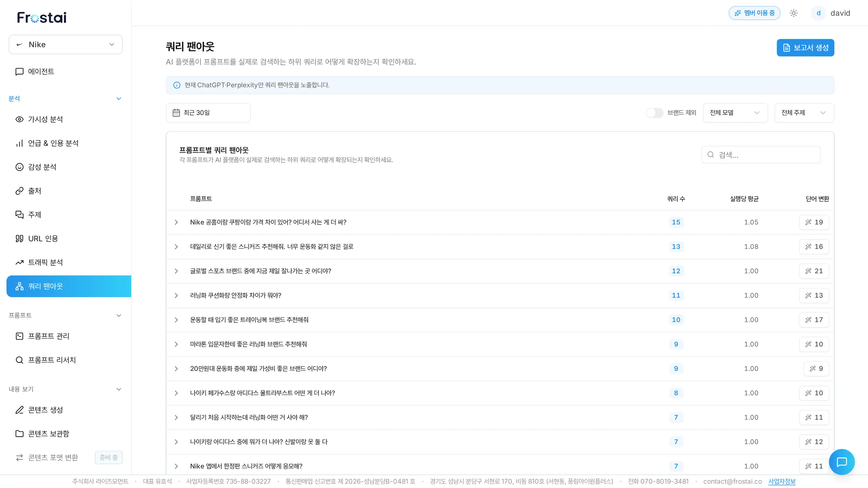The height and width of the screenshot is (488, 868).
Task: Click david's user avatar
Action: 818,13
